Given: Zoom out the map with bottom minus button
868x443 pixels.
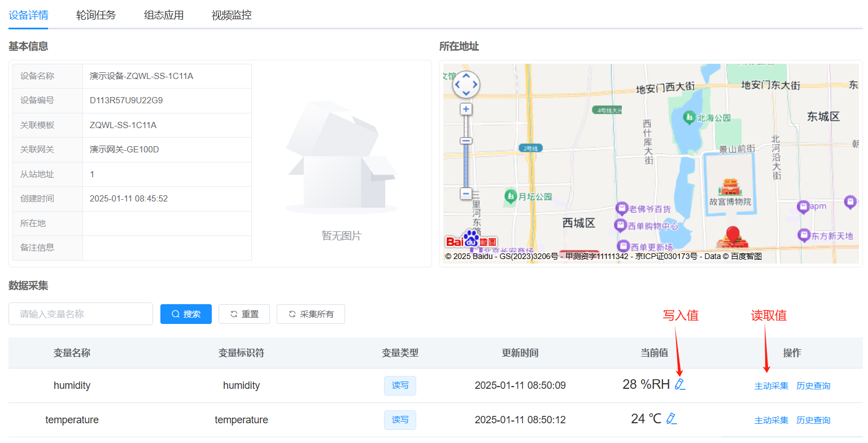Looking at the screenshot, I should click(466, 194).
